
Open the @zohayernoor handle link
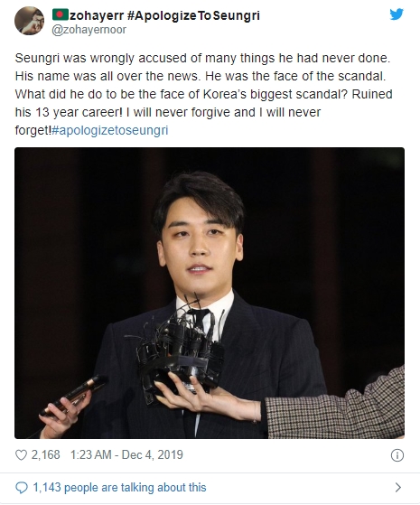click(x=89, y=30)
